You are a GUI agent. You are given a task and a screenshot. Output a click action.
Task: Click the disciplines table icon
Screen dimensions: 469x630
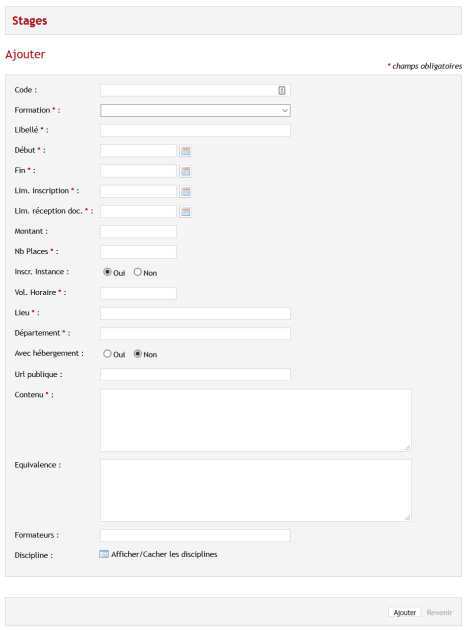[104, 554]
